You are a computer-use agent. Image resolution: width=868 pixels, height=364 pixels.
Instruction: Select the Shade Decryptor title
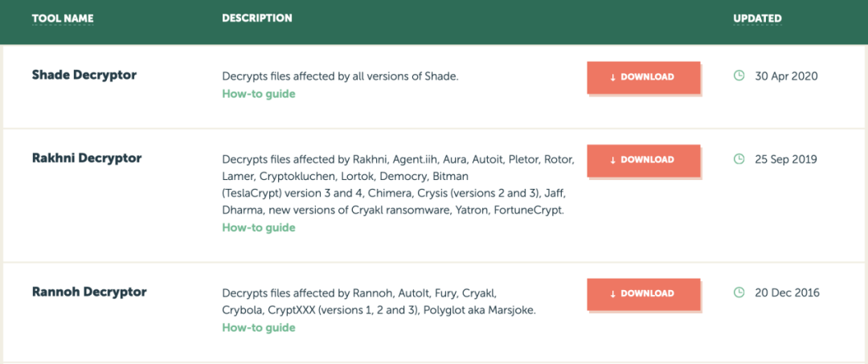coord(84,76)
